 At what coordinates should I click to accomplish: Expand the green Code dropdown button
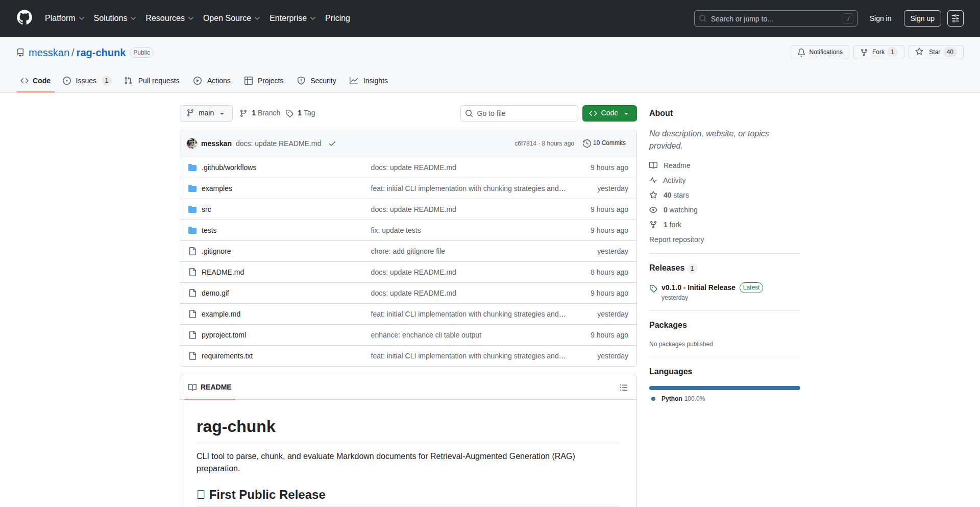tap(609, 113)
